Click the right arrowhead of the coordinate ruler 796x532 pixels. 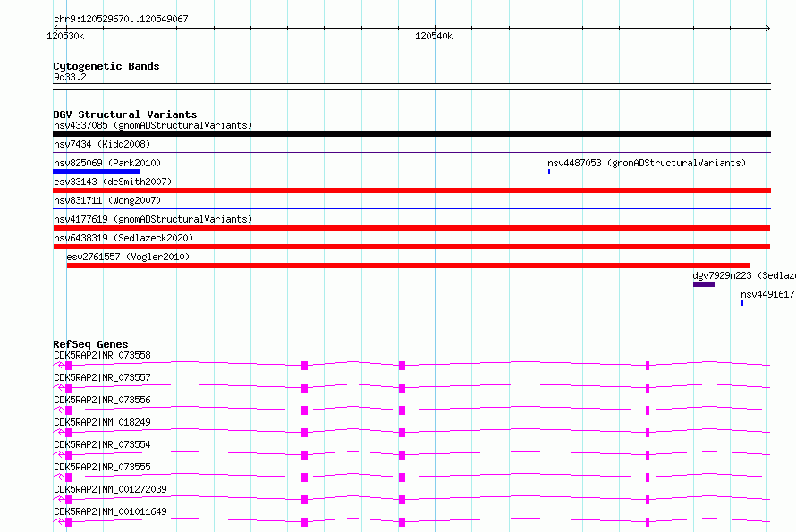tap(767, 28)
